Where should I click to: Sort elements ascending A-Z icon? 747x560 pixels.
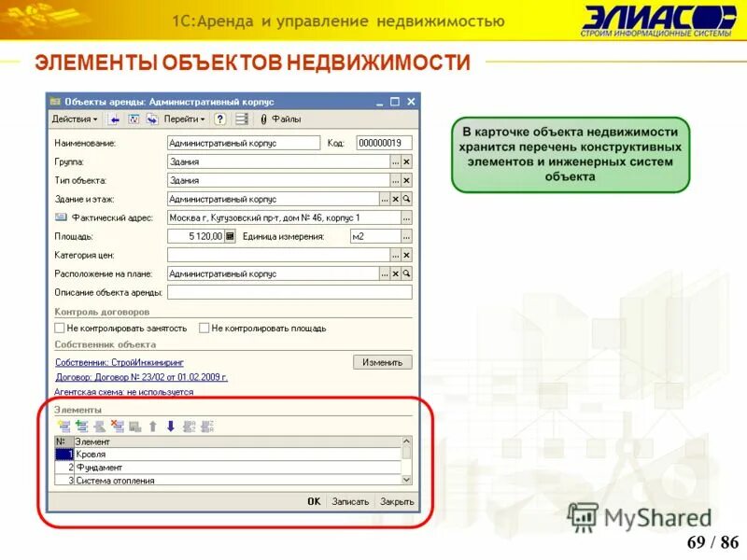(190, 427)
